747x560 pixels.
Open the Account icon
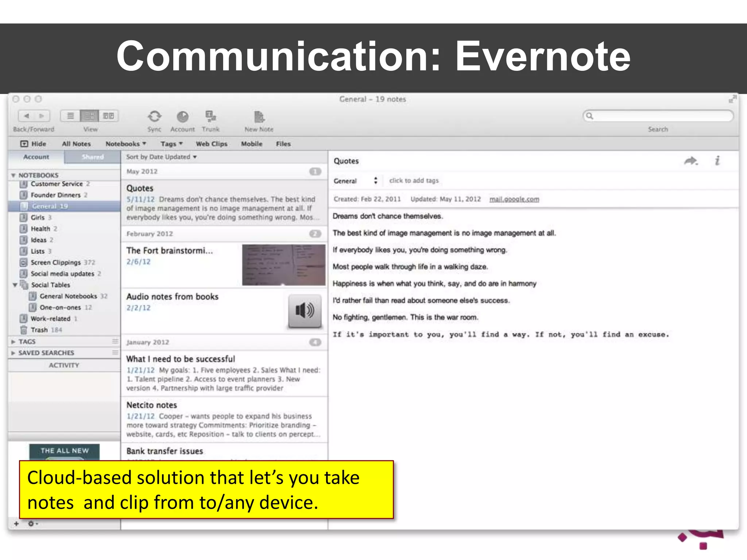(x=182, y=117)
